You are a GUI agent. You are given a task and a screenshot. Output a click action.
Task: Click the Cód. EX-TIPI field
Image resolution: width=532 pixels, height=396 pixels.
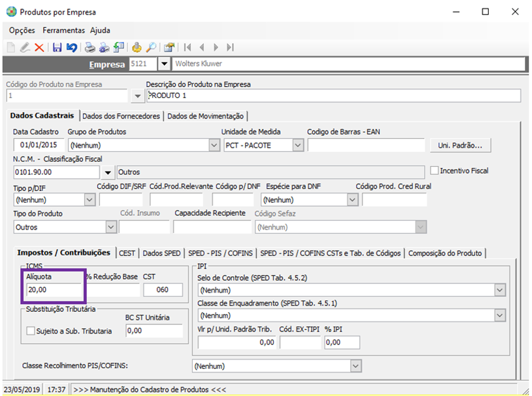(300, 342)
